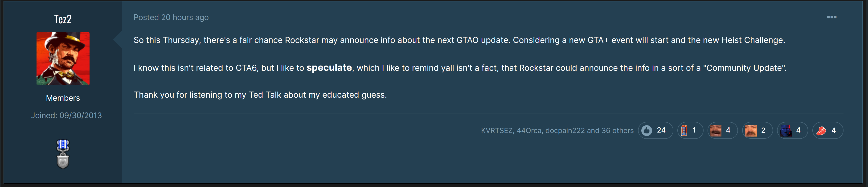868x187 pixels.
Task: Click the bold word "speculate" in the post
Action: [329, 68]
